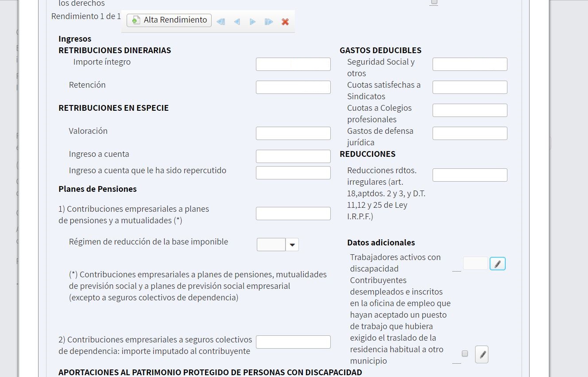This screenshot has height=377, width=588.
Task: Tick the traslado de residencia habitual checkbox
Action: click(x=465, y=354)
